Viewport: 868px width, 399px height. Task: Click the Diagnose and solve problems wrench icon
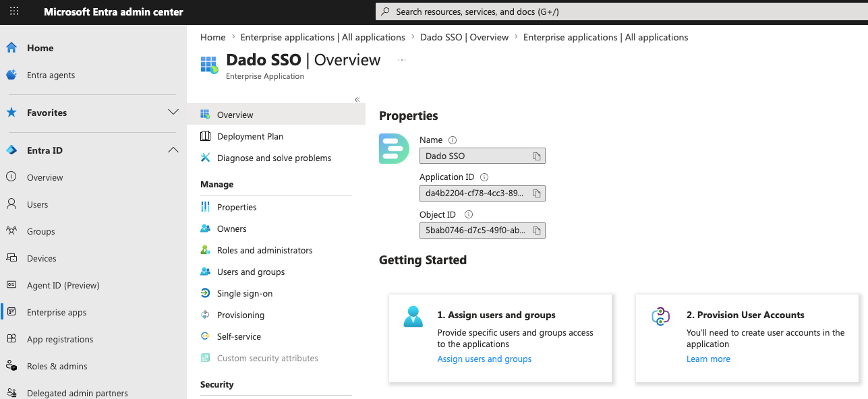tap(206, 158)
